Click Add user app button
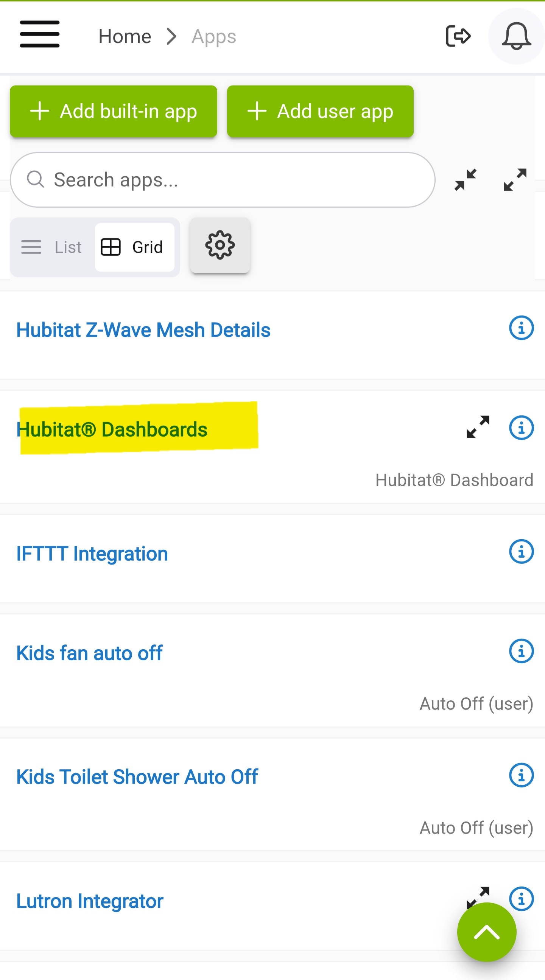The image size is (545, 980). (320, 111)
